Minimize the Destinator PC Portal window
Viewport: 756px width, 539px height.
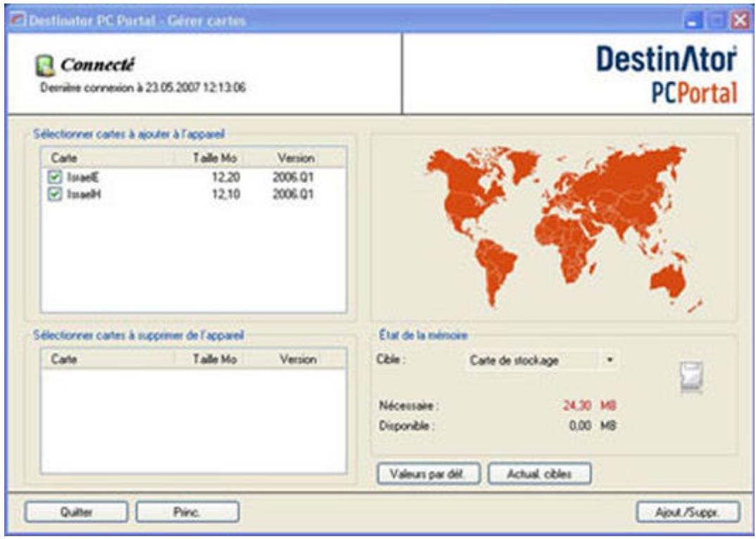point(693,21)
